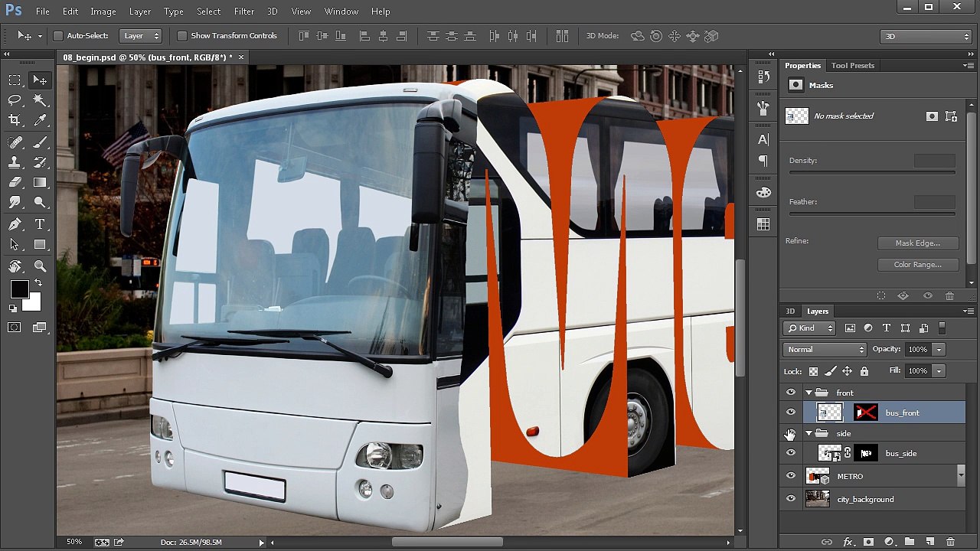This screenshot has height=551, width=980.
Task: Open the layer filter Kind dropdown
Action: click(x=809, y=328)
